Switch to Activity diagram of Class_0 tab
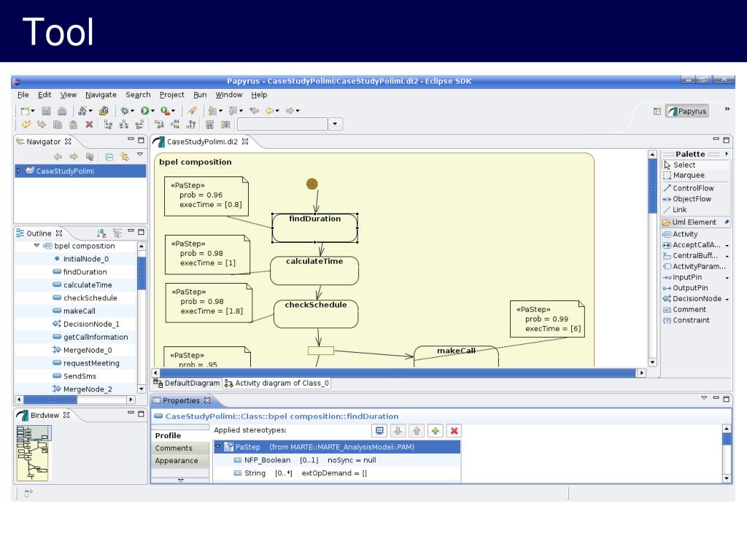Image resolution: width=747 pixels, height=560 pixels. click(276, 383)
